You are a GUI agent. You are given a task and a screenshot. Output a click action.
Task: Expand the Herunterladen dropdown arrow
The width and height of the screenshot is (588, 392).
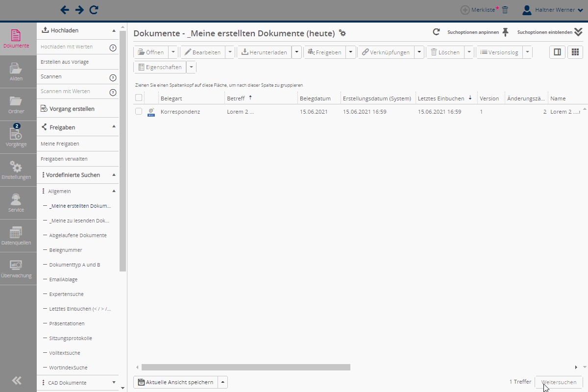coord(296,52)
